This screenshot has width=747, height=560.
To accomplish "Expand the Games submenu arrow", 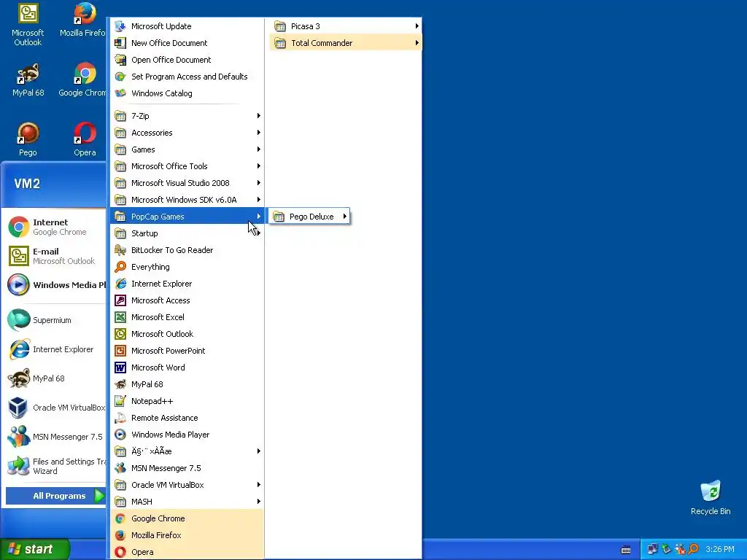I will click(x=259, y=149).
